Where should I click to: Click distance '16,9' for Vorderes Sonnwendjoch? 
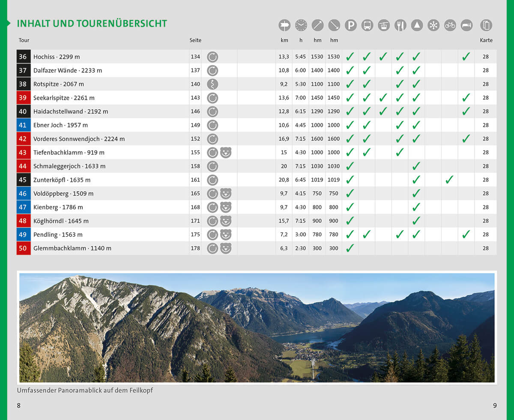pyautogui.click(x=284, y=139)
